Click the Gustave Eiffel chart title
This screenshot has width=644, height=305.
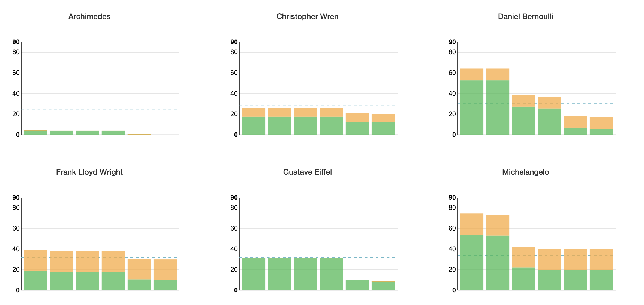tap(307, 172)
